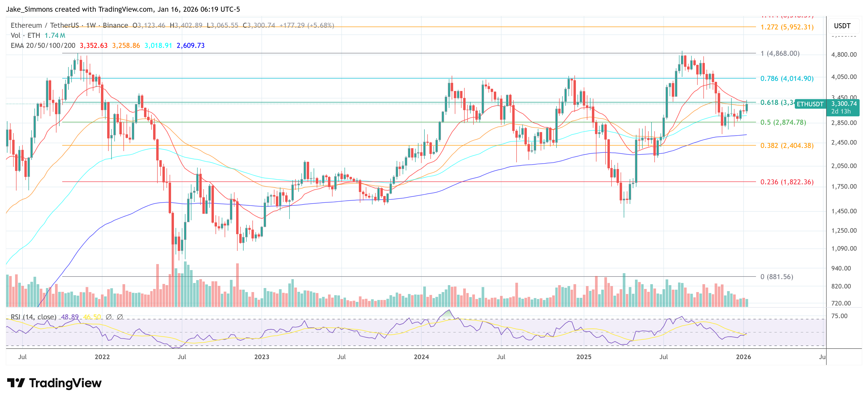Select the second Ø average icon in RSI legend
Viewport: 868px width, 401px height.
pos(120,317)
